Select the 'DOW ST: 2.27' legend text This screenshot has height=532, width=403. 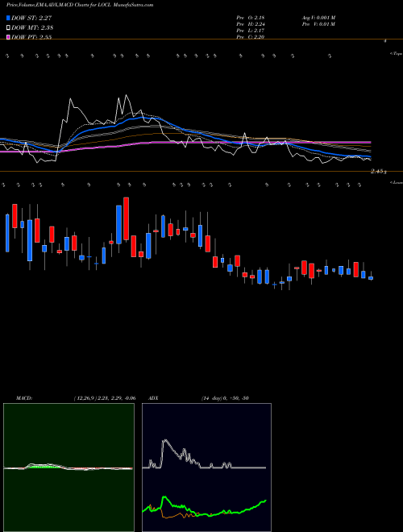point(31,18)
